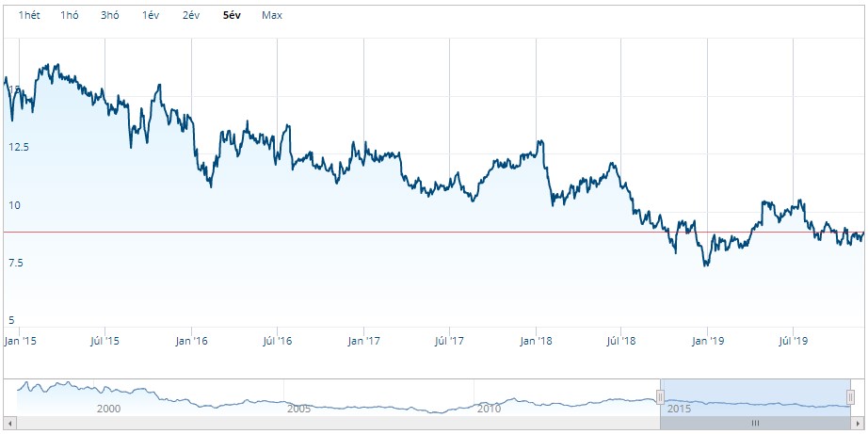Viewport: 868px width, 434px height.
Task: Choose the 2év time range
Action: pos(191,15)
